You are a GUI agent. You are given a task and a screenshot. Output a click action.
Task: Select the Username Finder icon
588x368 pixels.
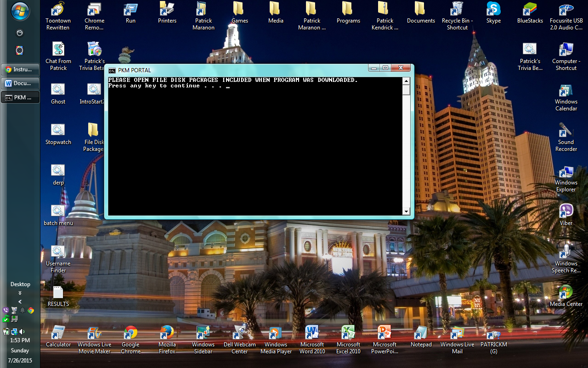[x=58, y=259]
